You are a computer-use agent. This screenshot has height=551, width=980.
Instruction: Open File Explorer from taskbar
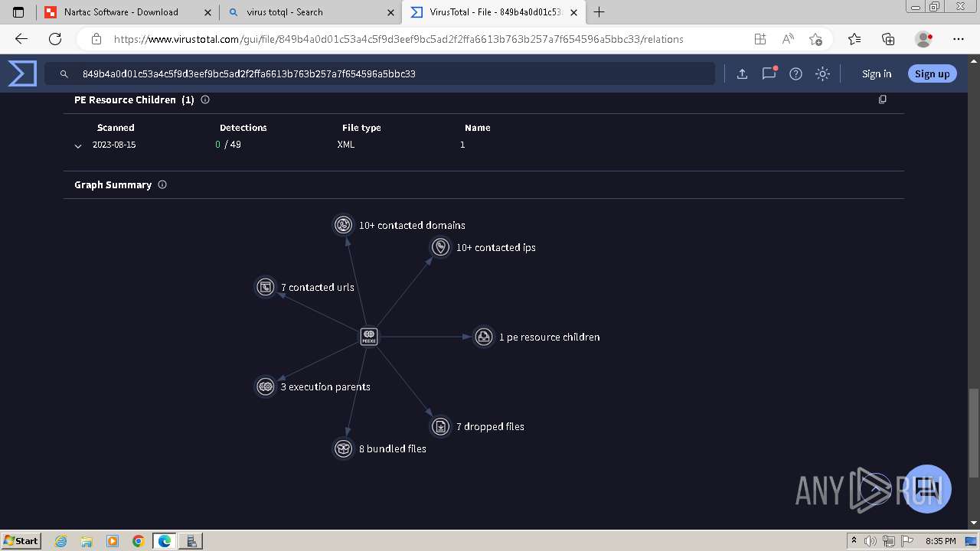tap(87, 541)
